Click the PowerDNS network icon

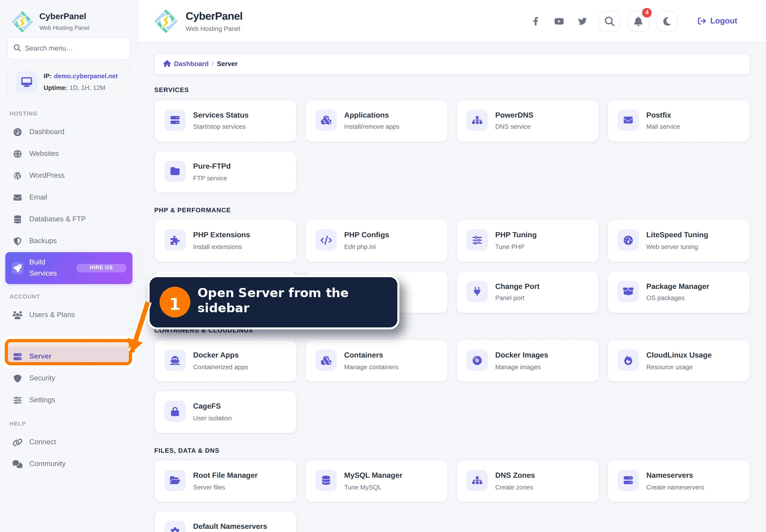click(477, 120)
